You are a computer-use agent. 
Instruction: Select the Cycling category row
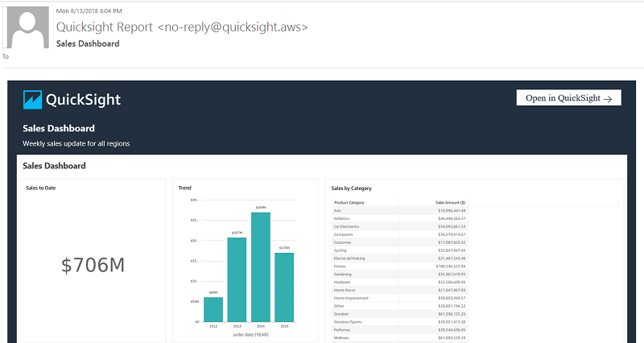[399, 250]
